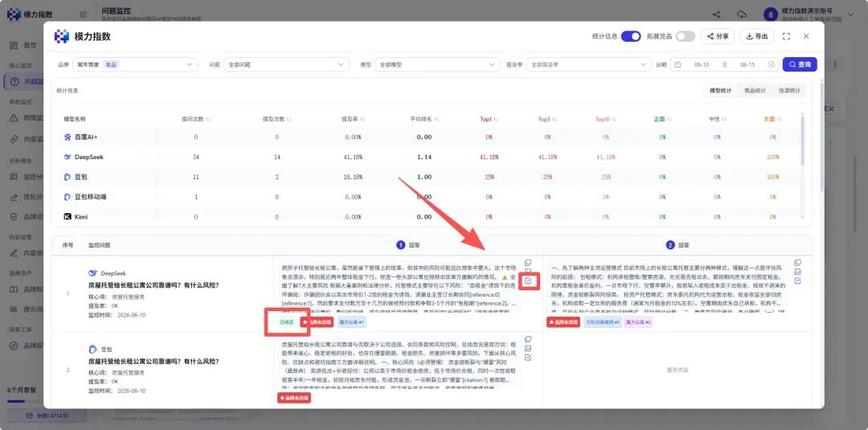Click the start date field 06-10
This screenshot has width=868, height=430.
(702, 65)
